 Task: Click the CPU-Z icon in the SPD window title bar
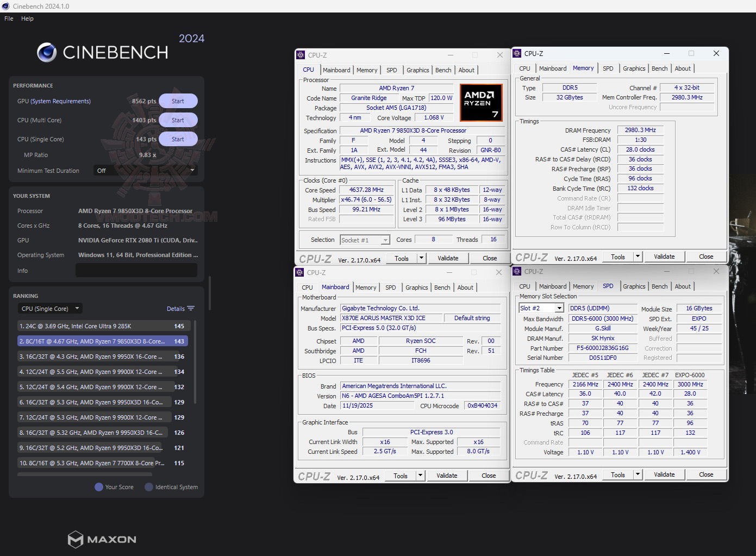pyautogui.click(x=517, y=271)
